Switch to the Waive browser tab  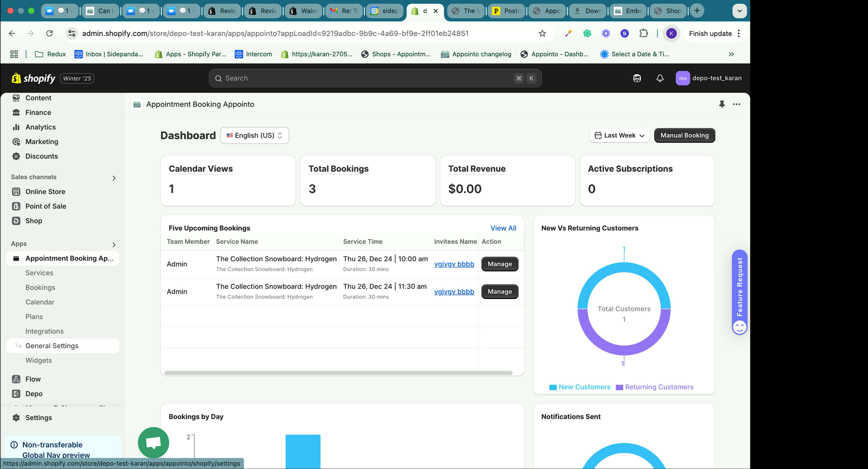click(303, 11)
